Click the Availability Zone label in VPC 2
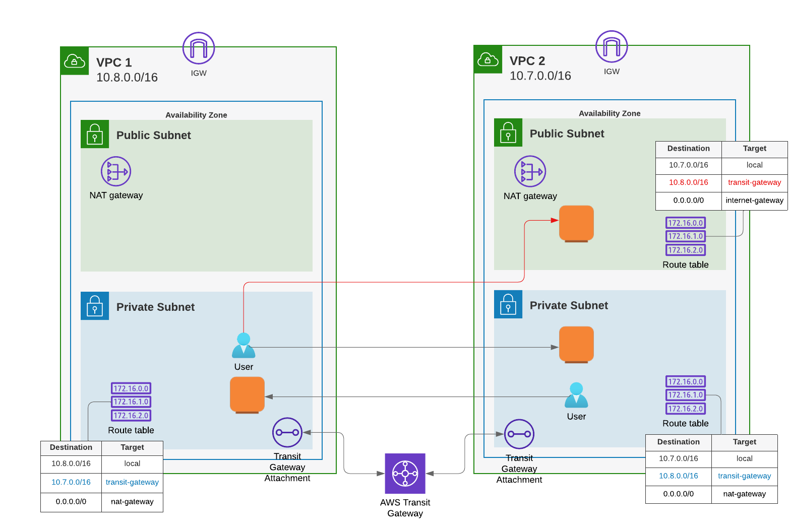Viewport: 789px width, 532px height. click(610, 113)
